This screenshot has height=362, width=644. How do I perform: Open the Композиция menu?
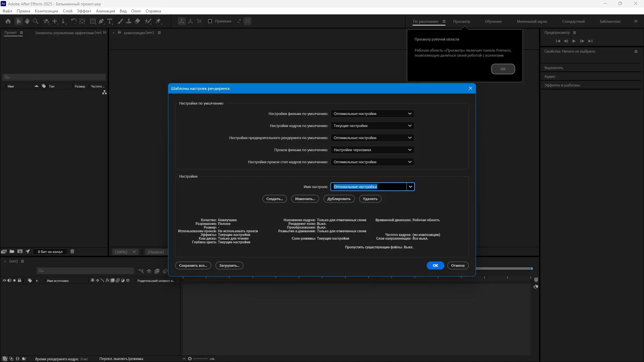(46, 11)
